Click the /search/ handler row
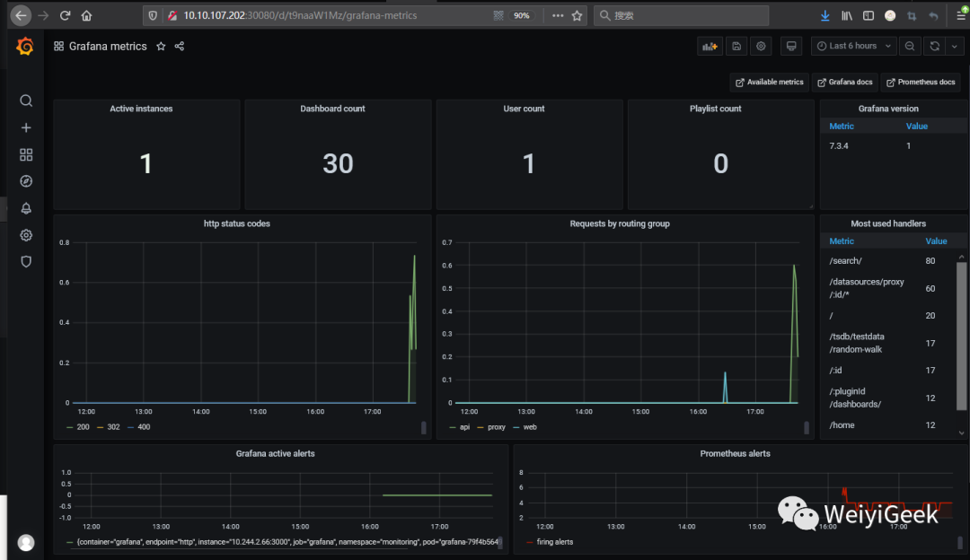970x560 pixels. [x=887, y=261]
